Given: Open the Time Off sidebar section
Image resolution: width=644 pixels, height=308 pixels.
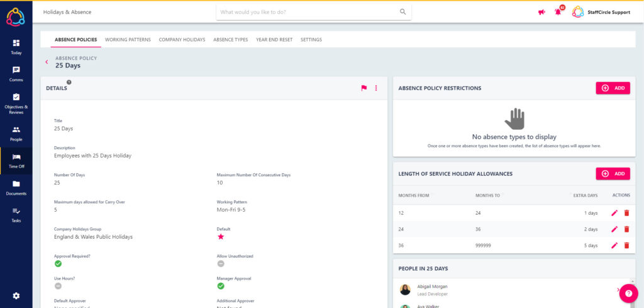Looking at the screenshot, I should (x=16, y=161).
